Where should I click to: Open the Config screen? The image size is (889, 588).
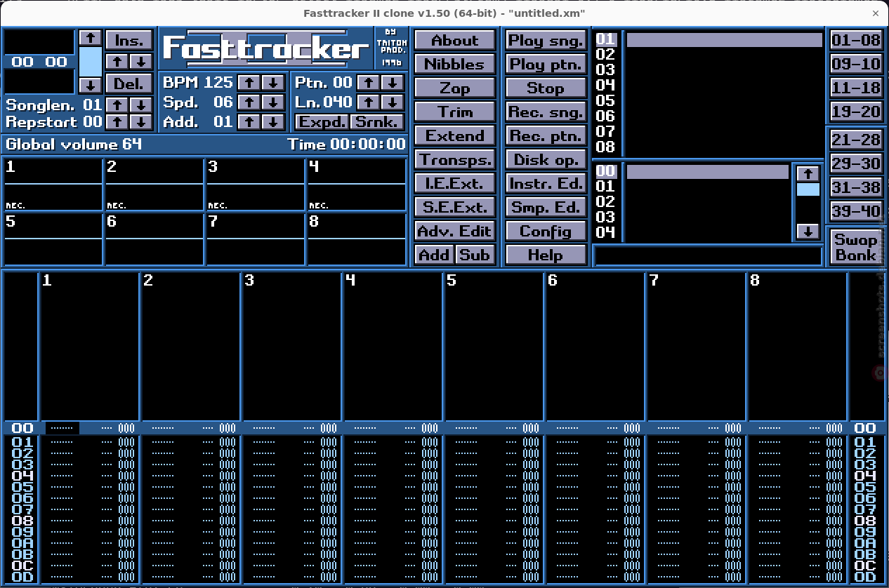[x=546, y=231]
